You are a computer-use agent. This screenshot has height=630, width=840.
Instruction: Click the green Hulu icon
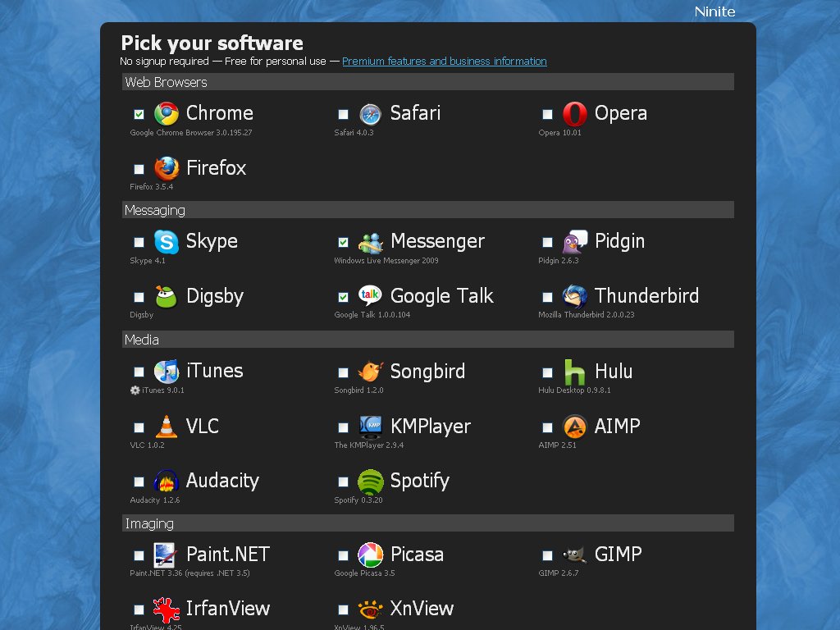(x=574, y=372)
